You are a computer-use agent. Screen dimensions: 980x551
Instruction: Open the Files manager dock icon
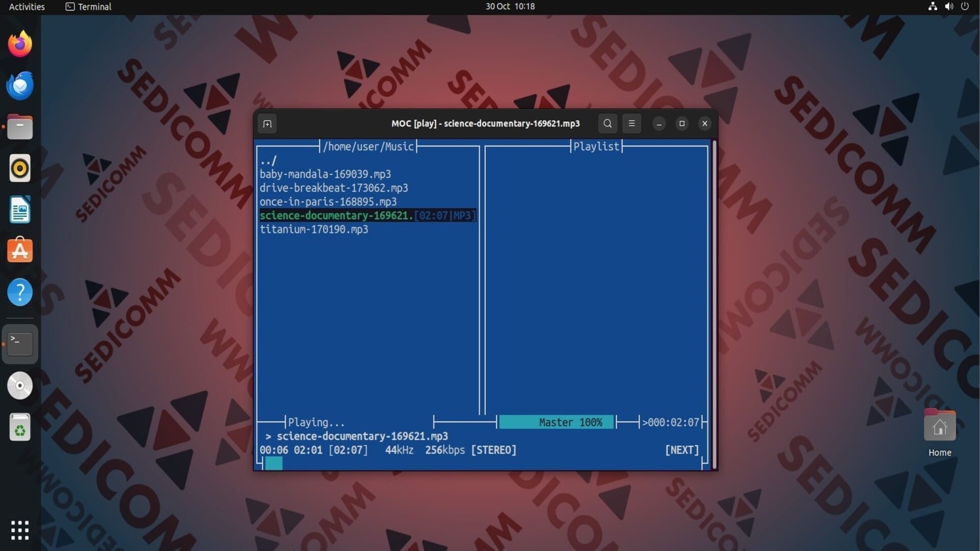[20, 127]
